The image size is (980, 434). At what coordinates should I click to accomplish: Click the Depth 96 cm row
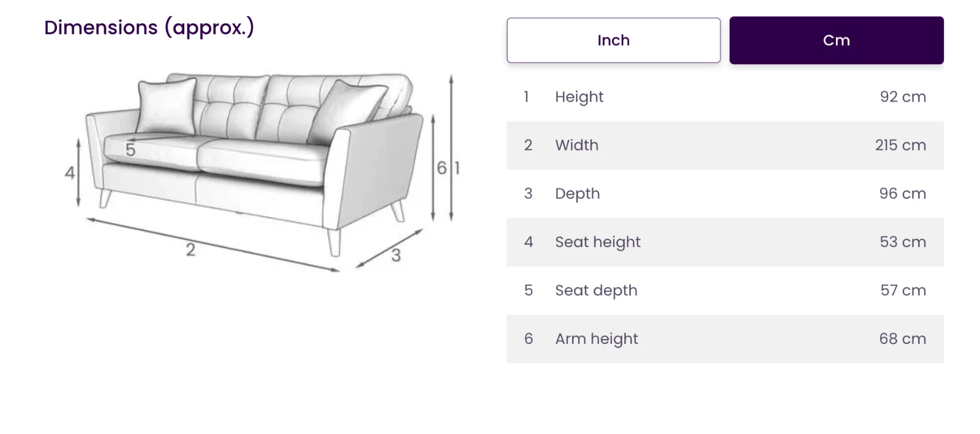pos(725,194)
